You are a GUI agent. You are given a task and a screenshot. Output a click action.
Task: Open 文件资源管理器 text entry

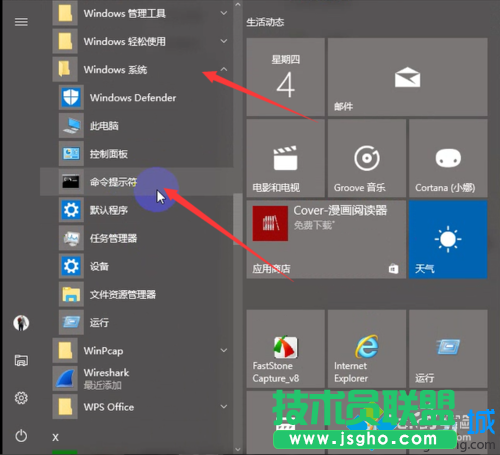click(x=123, y=294)
